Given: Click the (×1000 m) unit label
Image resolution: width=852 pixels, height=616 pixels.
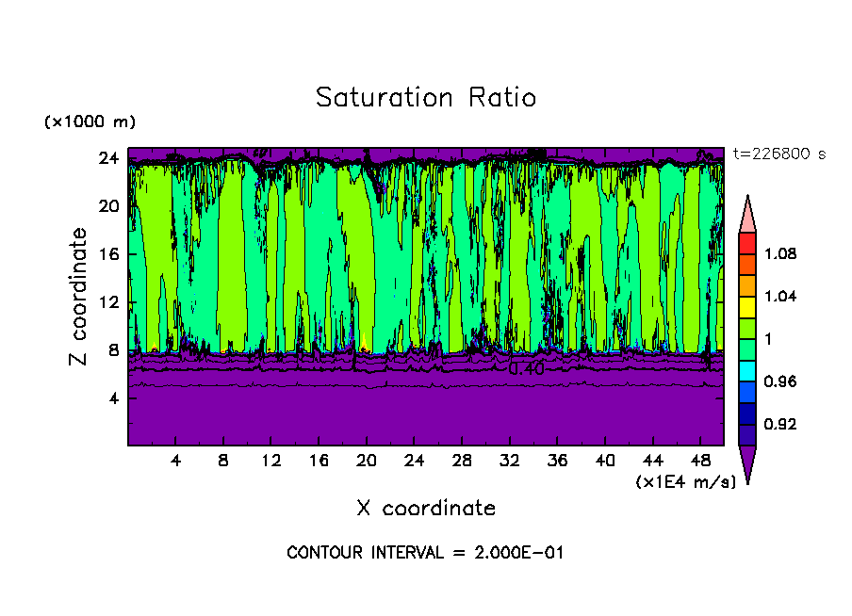Looking at the screenshot, I should click(x=90, y=122).
